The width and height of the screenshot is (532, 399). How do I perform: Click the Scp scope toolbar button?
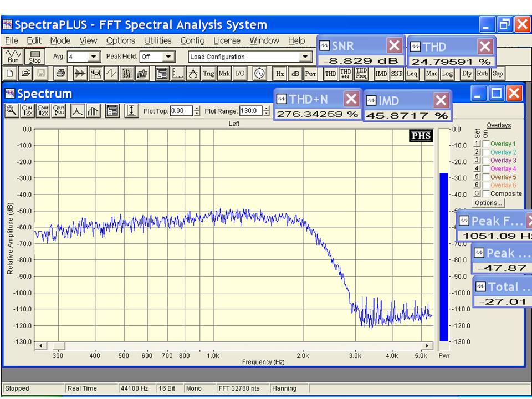[498, 74]
